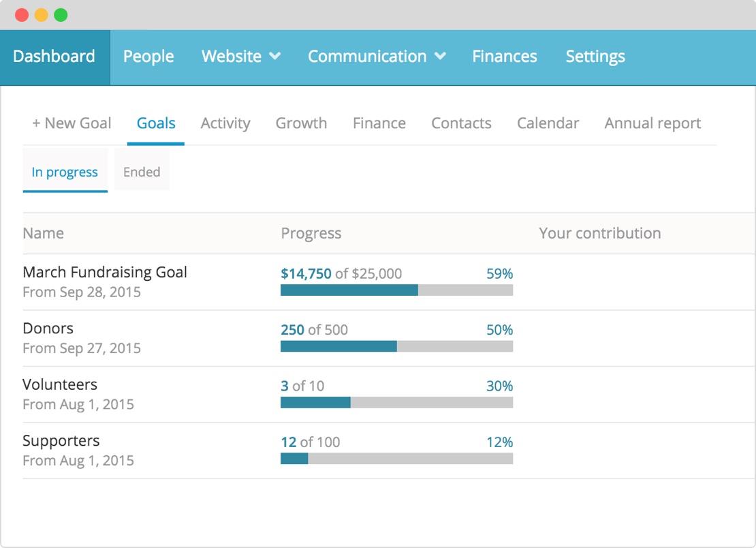This screenshot has height=548, width=756.
Task: Show the Annual report tab
Action: click(x=652, y=123)
